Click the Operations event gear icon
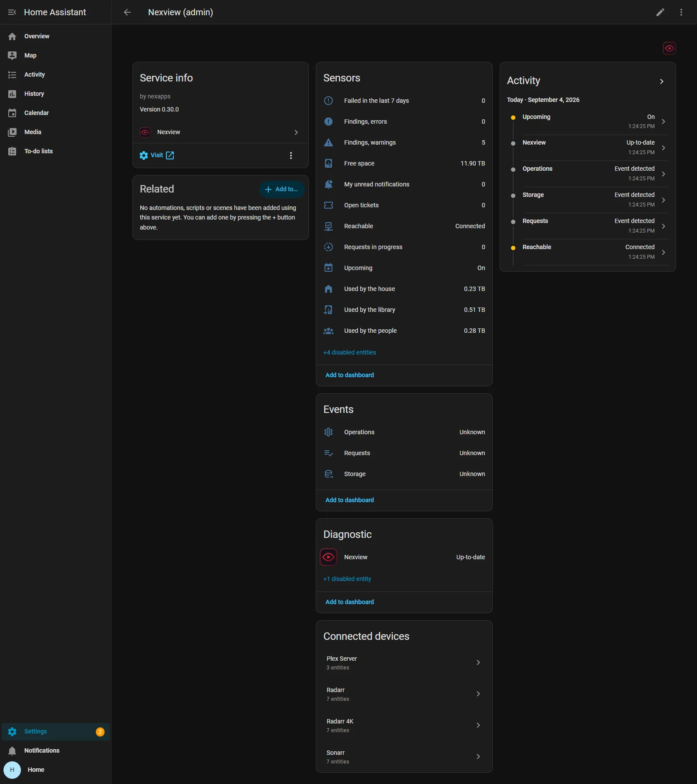The height and width of the screenshot is (784, 697). 328,432
